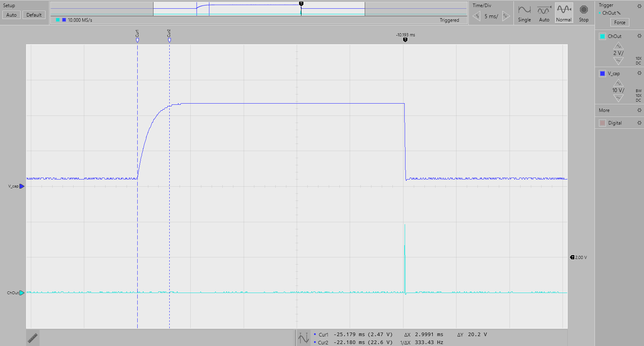This screenshot has height=346, width=644.
Task: Open the measurements ruler tool
Action: [32, 338]
